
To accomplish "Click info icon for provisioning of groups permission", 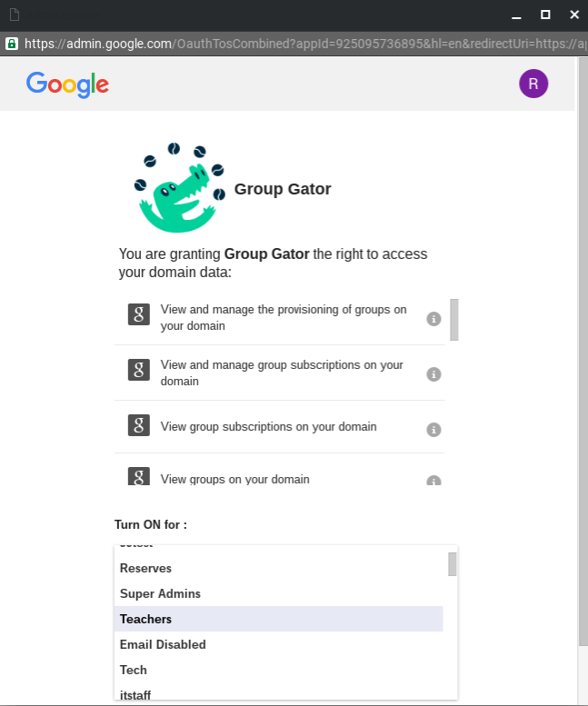I will pyautogui.click(x=434, y=319).
